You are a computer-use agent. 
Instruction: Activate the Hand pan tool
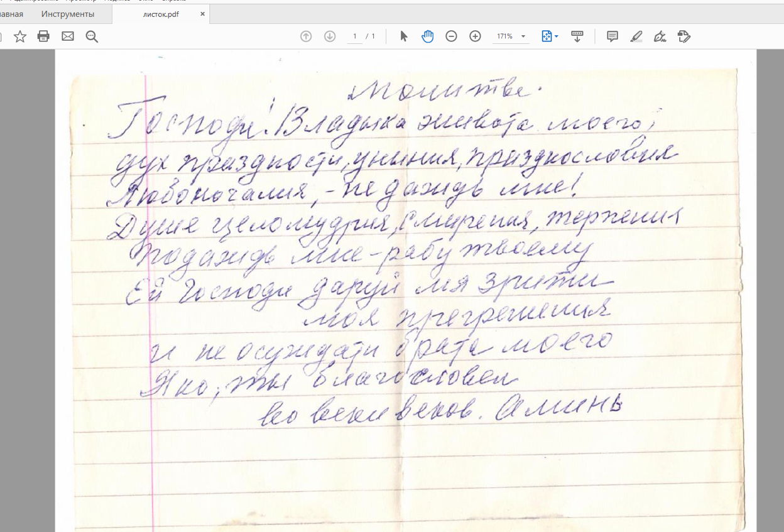[x=428, y=36]
